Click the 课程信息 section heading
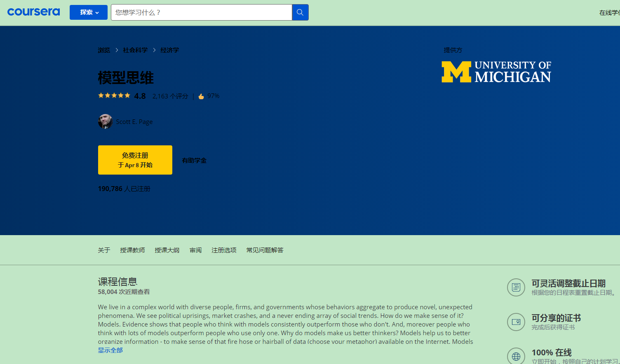Screen dimensions: 620x364 pyautogui.click(x=117, y=282)
